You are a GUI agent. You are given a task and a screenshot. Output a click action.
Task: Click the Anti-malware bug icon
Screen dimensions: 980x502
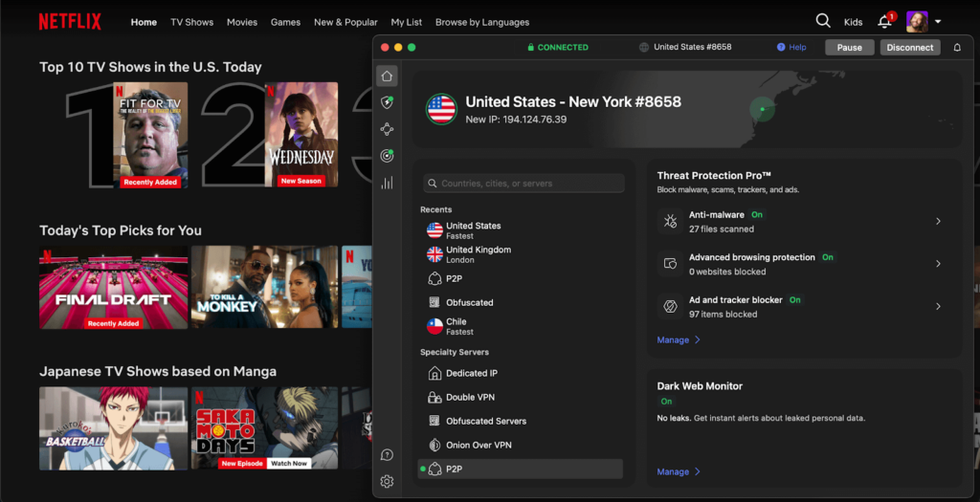pos(670,221)
